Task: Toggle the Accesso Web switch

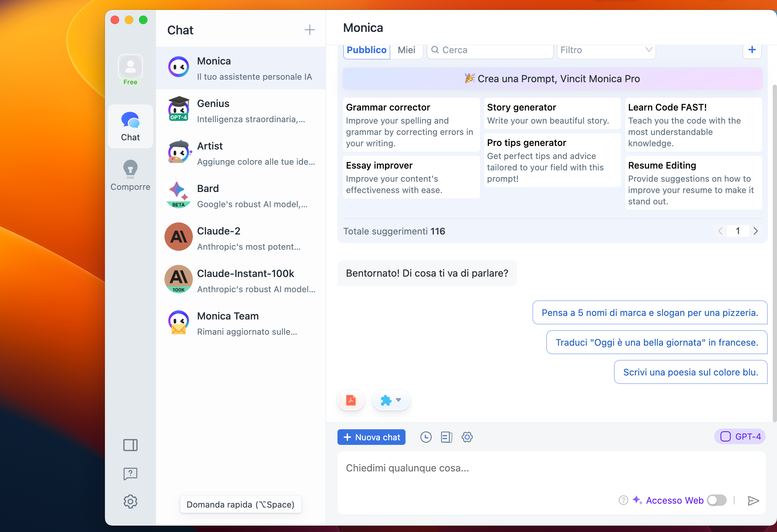Action: point(717,501)
